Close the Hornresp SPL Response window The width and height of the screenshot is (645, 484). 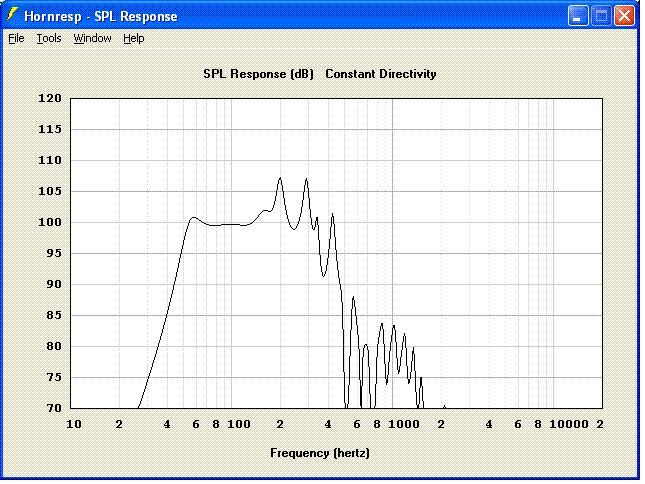[624, 16]
